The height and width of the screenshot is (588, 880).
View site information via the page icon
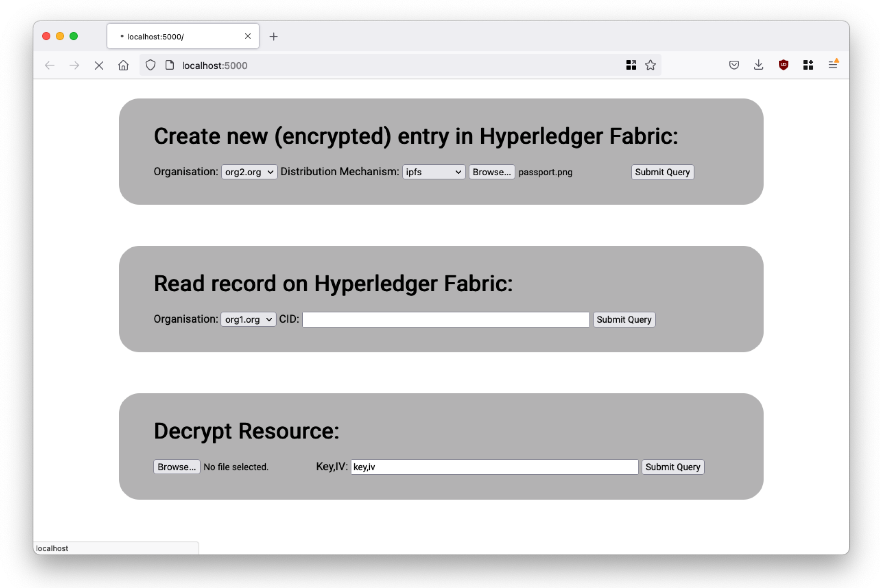[169, 65]
